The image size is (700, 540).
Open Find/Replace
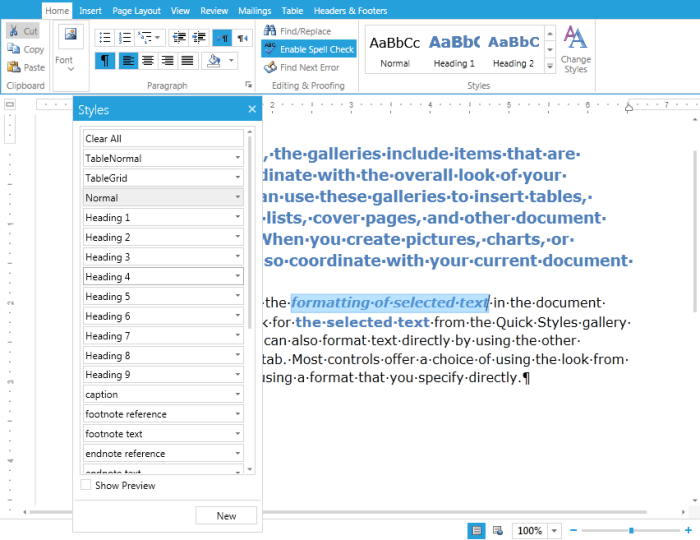click(297, 31)
